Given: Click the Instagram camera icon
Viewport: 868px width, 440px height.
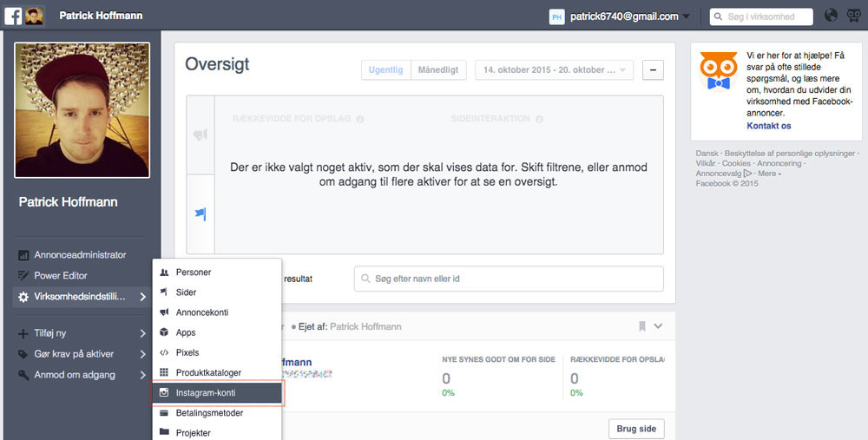Looking at the screenshot, I should click(164, 392).
